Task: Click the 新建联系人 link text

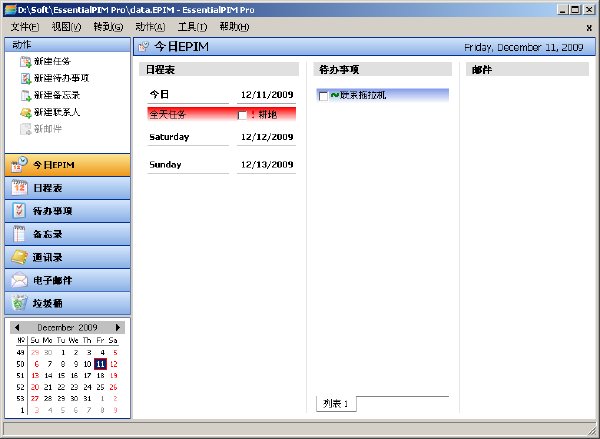Action: [x=57, y=113]
